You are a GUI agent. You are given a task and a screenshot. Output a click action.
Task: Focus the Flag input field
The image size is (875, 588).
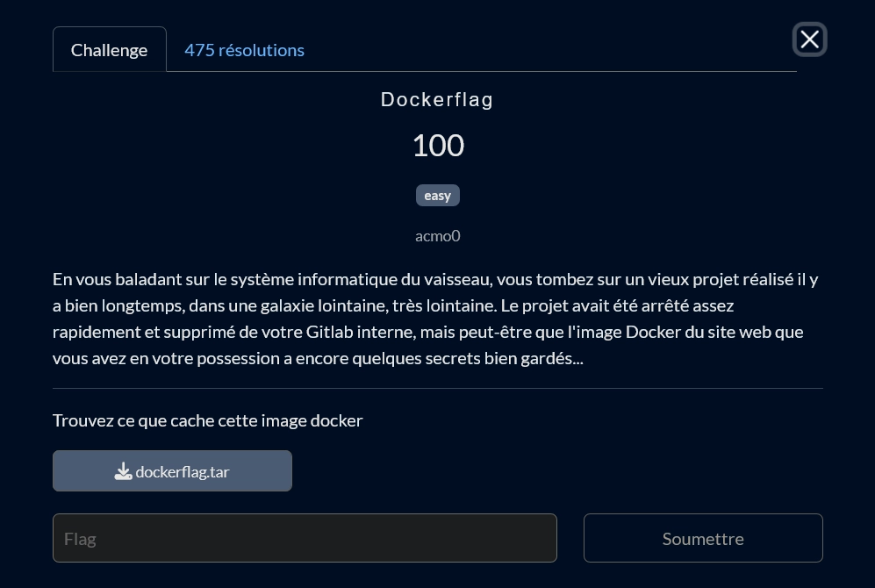305,538
